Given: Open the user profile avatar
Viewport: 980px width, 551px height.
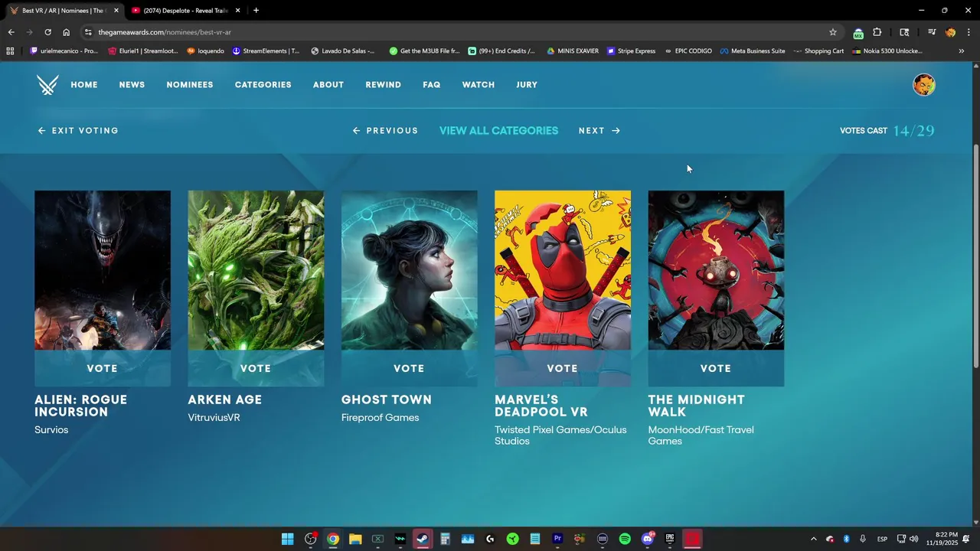Looking at the screenshot, I should [x=924, y=85].
